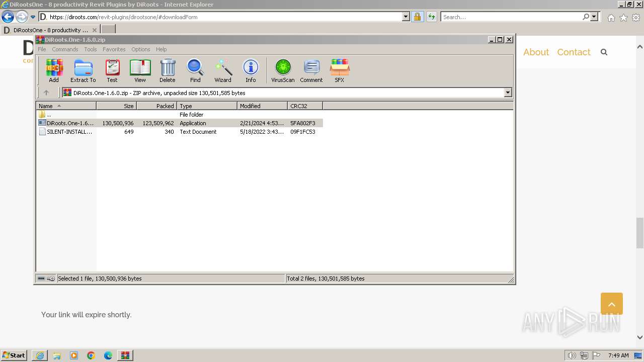Open the Favorites menu in WinRAR
Viewport: 644px width, 362px height.
point(114,49)
